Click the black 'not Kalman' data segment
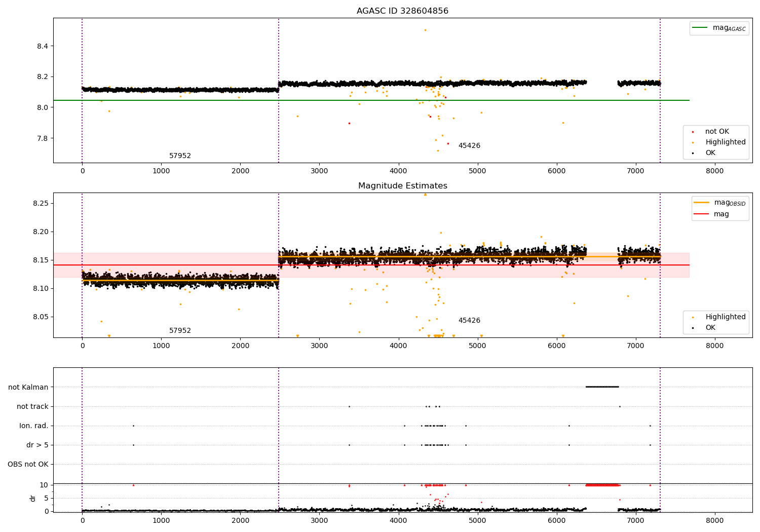The width and height of the screenshot is (760, 532). point(602,387)
